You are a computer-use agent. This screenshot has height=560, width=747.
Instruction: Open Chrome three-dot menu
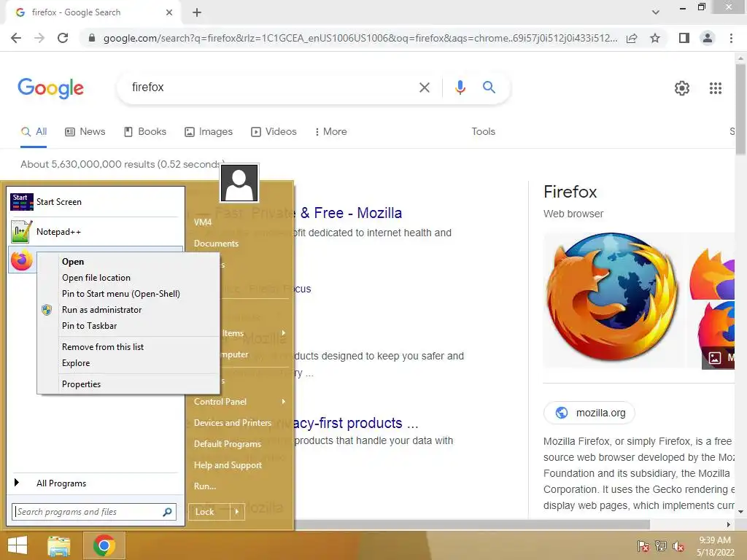coord(731,38)
